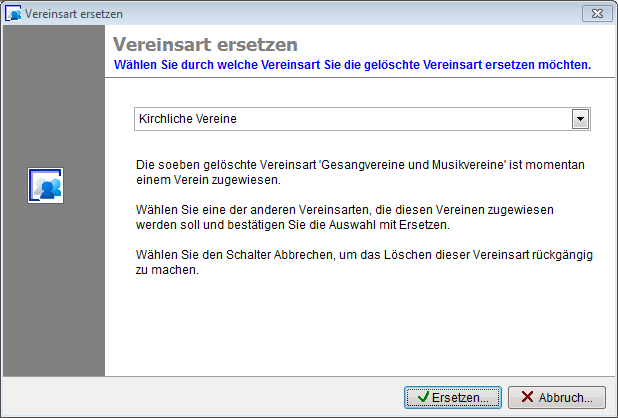Image resolution: width=618 pixels, height=418 pixels.
Task: Click the club-type people icon in the gray sidebar
Action: point(45,185)
